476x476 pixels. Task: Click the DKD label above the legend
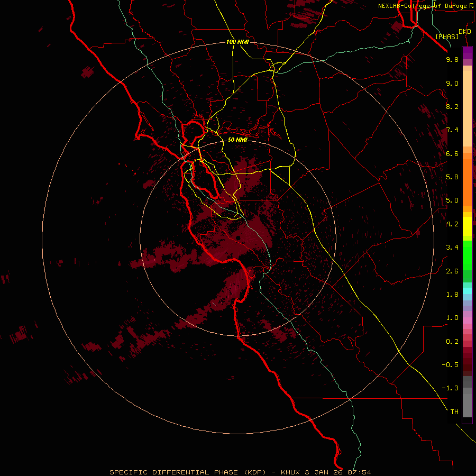(465, 32)
